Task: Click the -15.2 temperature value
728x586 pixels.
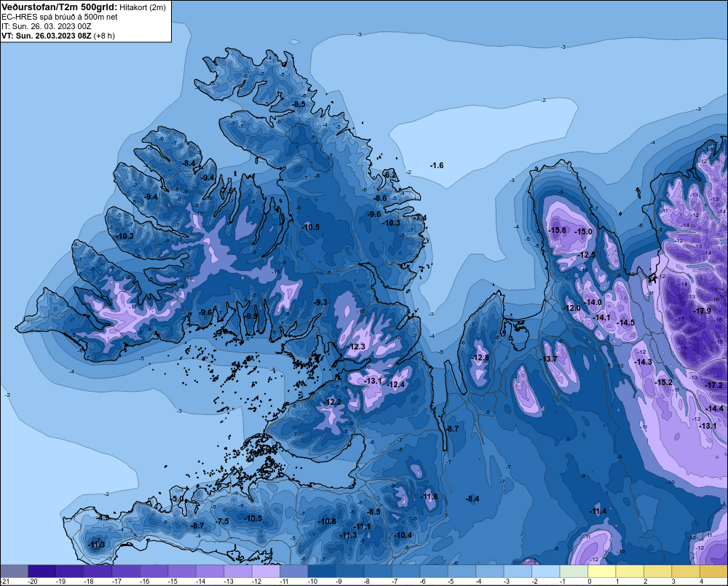Action: click(x=663, y=382)
